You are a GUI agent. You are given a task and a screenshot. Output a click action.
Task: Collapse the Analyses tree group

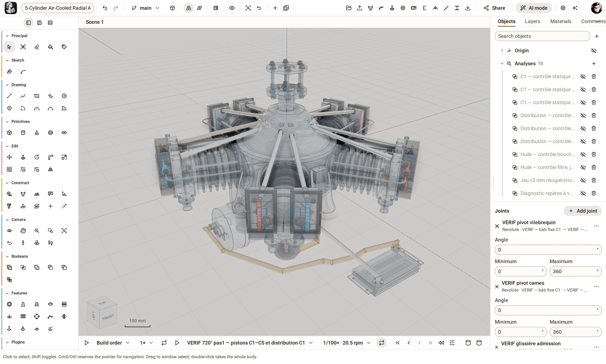[502, 64]
